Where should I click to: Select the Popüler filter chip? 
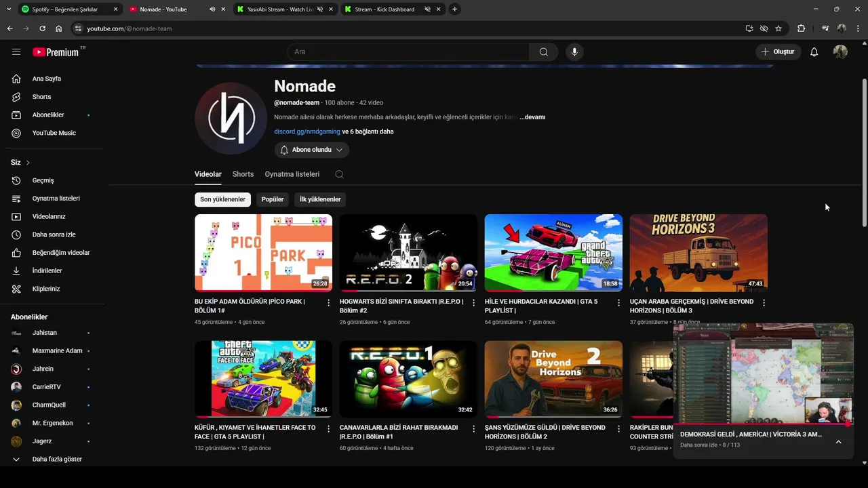pos(273,199)
